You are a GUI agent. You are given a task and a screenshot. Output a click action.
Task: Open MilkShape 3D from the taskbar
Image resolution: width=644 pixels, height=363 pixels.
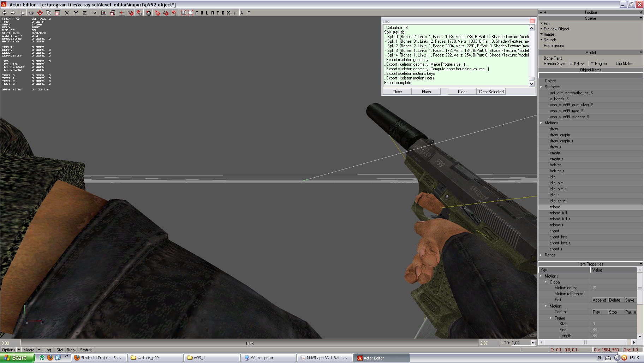pyautogui.click(x=324, y=358)
